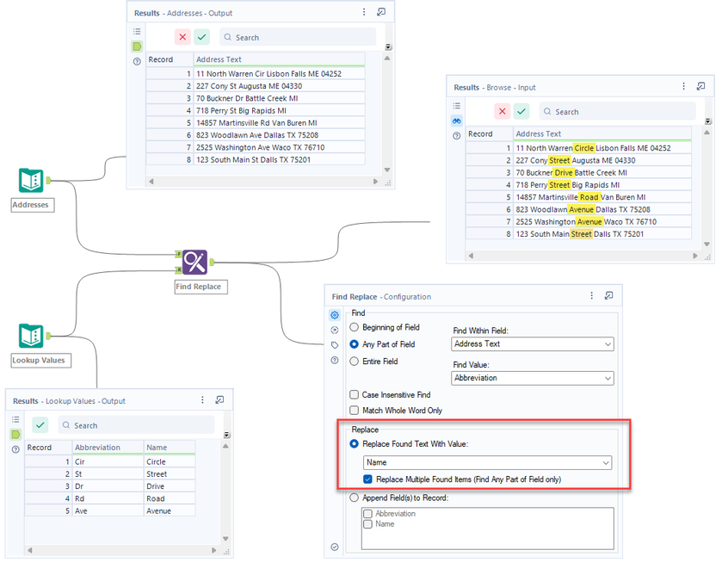
Task: Select the Addresses text input tool icon
Action: tap(31, 180)
